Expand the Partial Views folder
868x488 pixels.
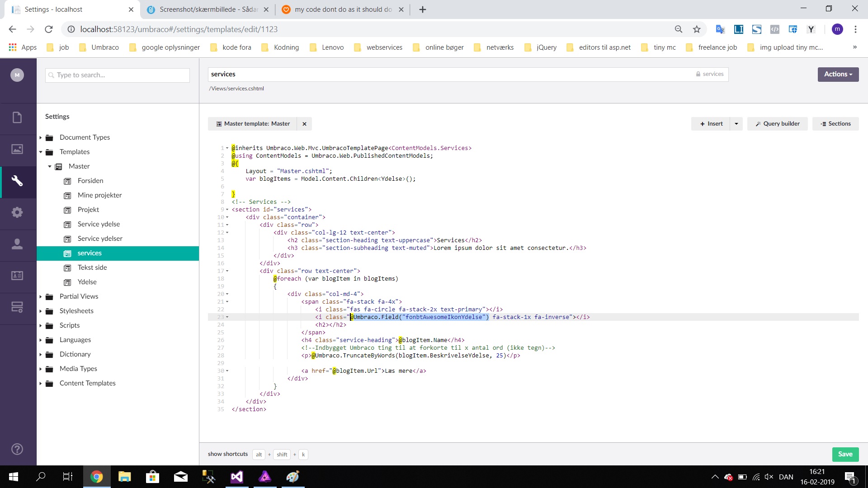[40, 296]
